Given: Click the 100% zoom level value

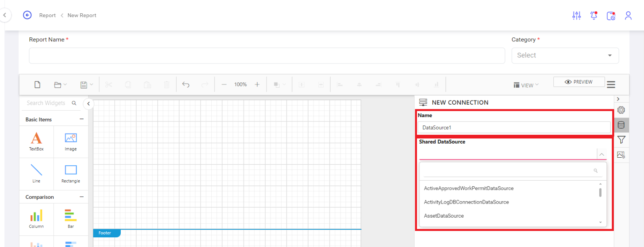Looking at the screenshot, I should click(241, 84).
